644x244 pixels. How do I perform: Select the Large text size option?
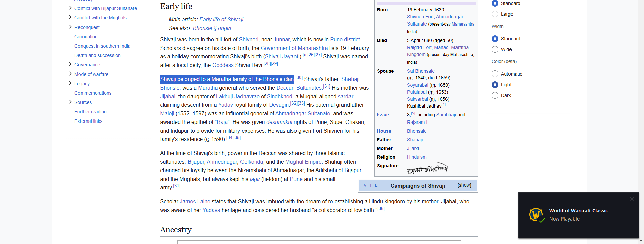pyautogui.click(x=495, y=14)
